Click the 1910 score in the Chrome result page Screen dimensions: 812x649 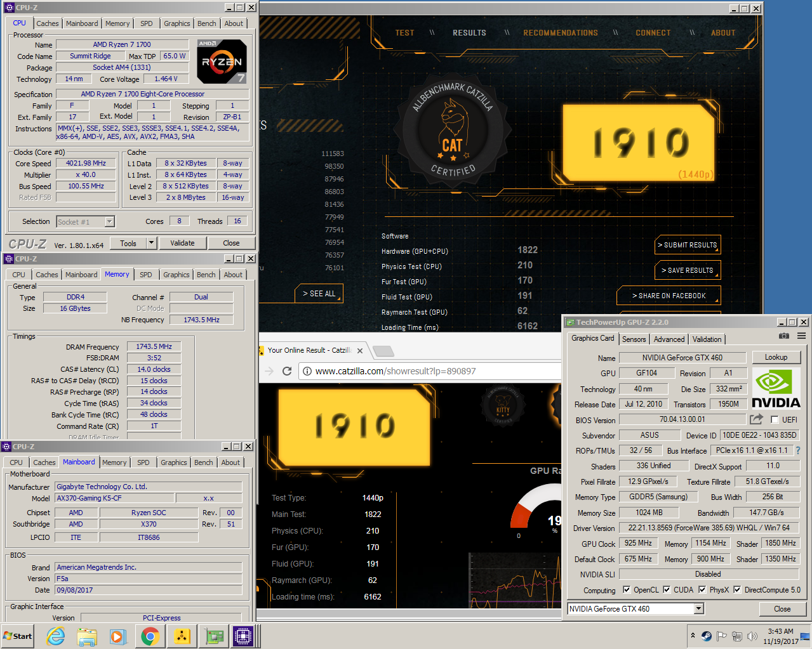356,425
